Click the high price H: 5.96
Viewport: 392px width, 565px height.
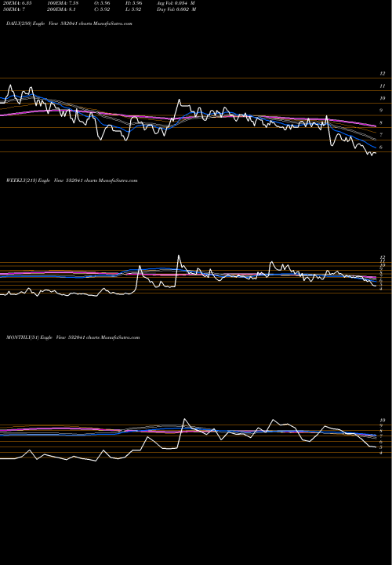coord(135,2)
